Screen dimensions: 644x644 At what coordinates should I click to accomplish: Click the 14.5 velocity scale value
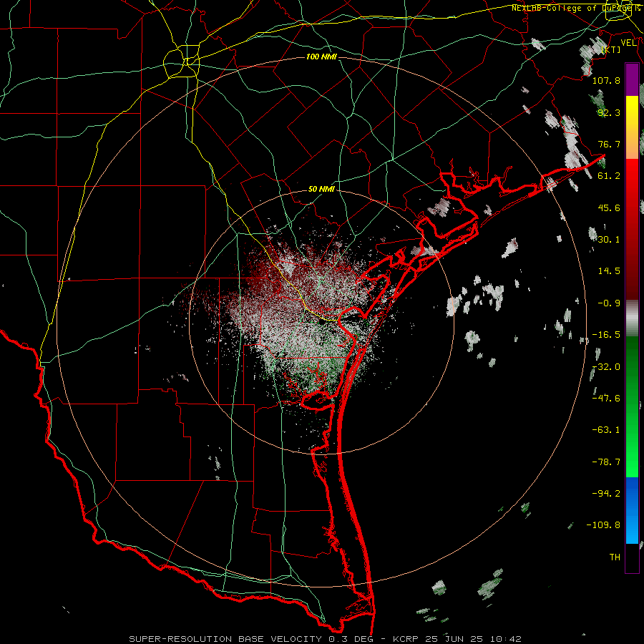[x=609, y=271]
